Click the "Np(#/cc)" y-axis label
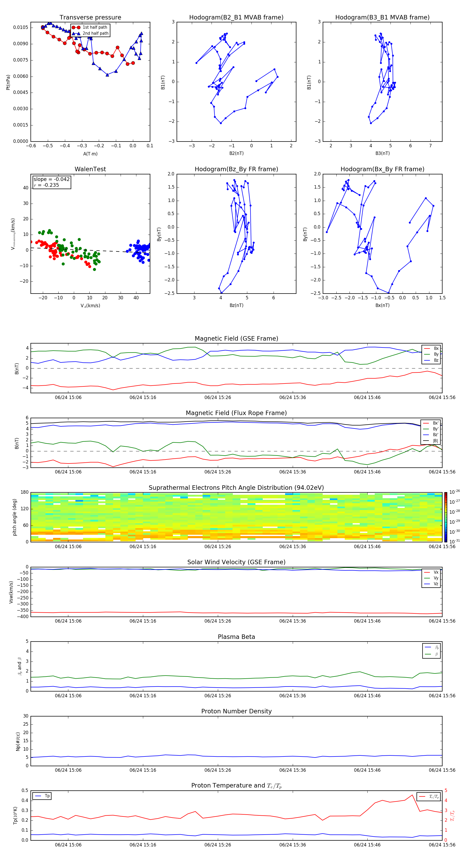The image size is (473, 868). (18, 741)
